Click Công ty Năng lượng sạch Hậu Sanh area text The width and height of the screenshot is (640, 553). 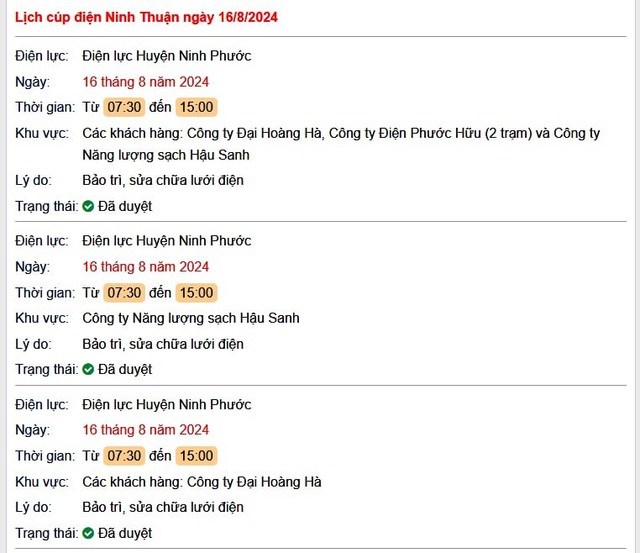(191, 318)
